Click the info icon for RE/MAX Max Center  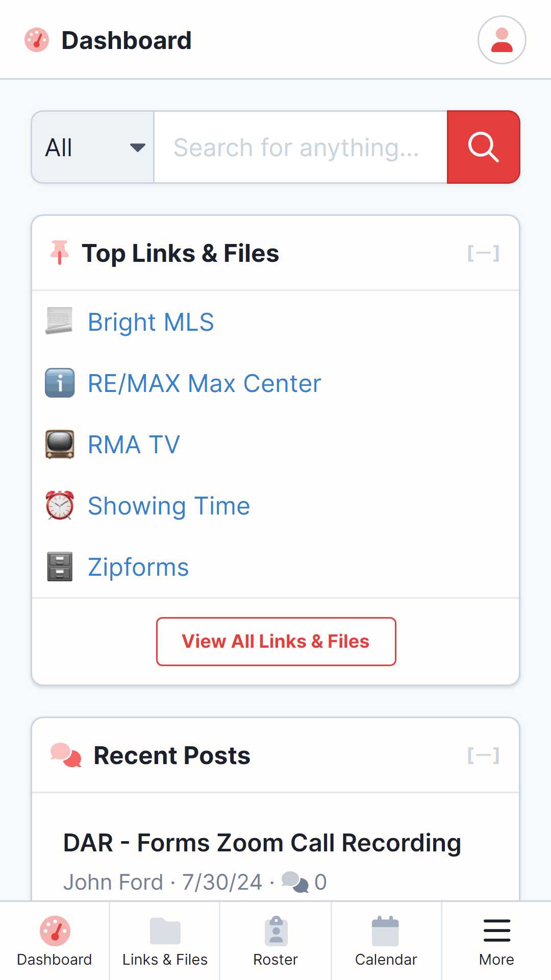click(x=60, y=383)
